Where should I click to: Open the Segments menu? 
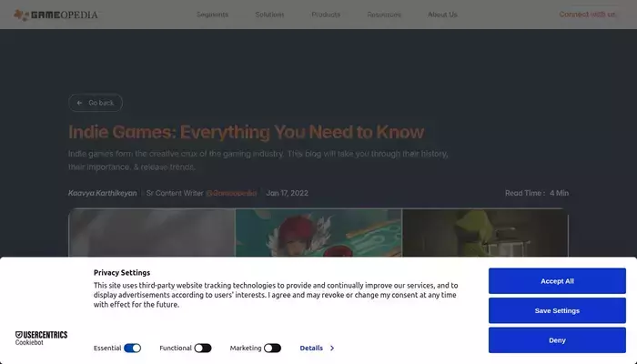click(x=212, y=15)
